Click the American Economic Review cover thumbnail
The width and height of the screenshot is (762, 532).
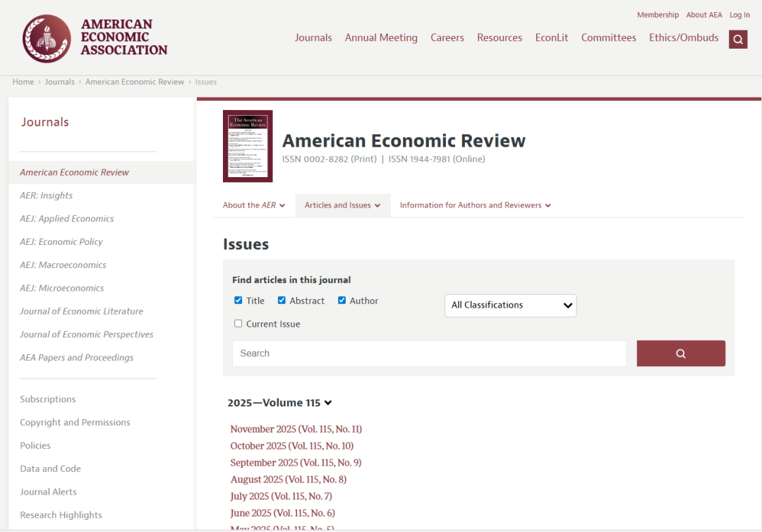tap(248, 146)
